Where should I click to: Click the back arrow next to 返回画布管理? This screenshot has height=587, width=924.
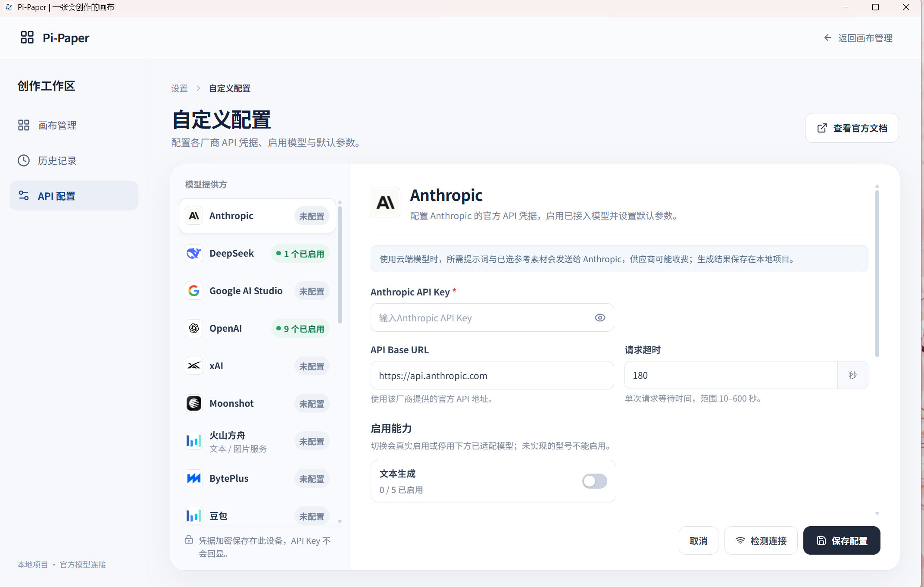(827, 38)
